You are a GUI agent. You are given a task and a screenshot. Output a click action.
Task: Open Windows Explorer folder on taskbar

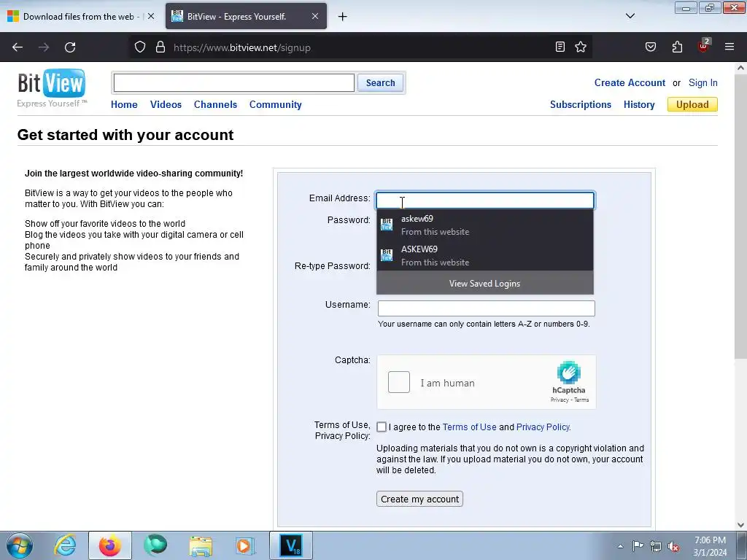pos(201,545)
